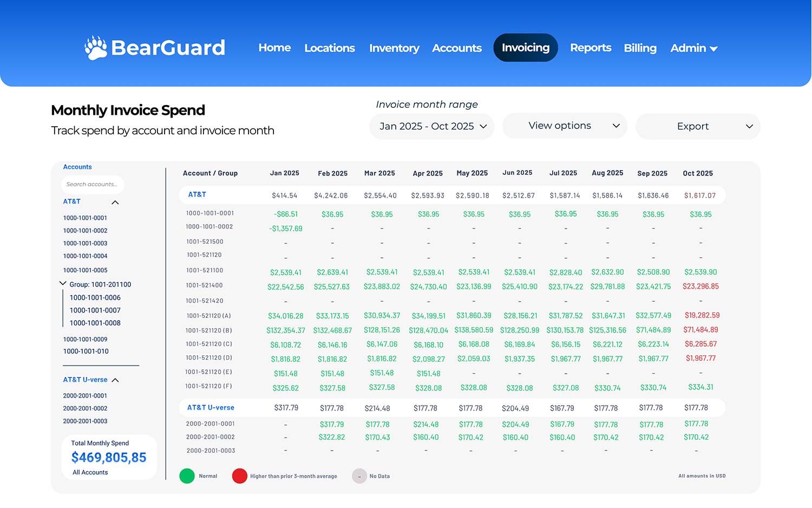Click the $334.31 Oct 2025 cell
This screenshot has width=812, height=508.
700,387
